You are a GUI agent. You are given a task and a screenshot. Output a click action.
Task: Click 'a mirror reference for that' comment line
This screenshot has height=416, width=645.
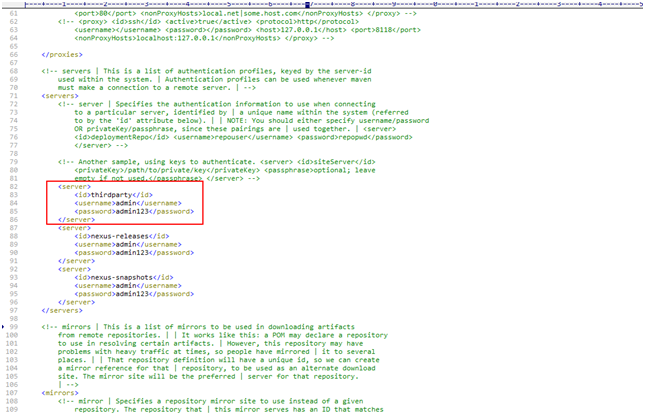(217, 368)
